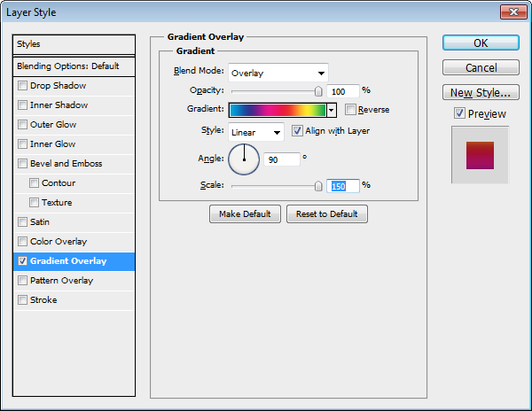
Task: Click the Cancel button
Action: (x=481, y=68)
